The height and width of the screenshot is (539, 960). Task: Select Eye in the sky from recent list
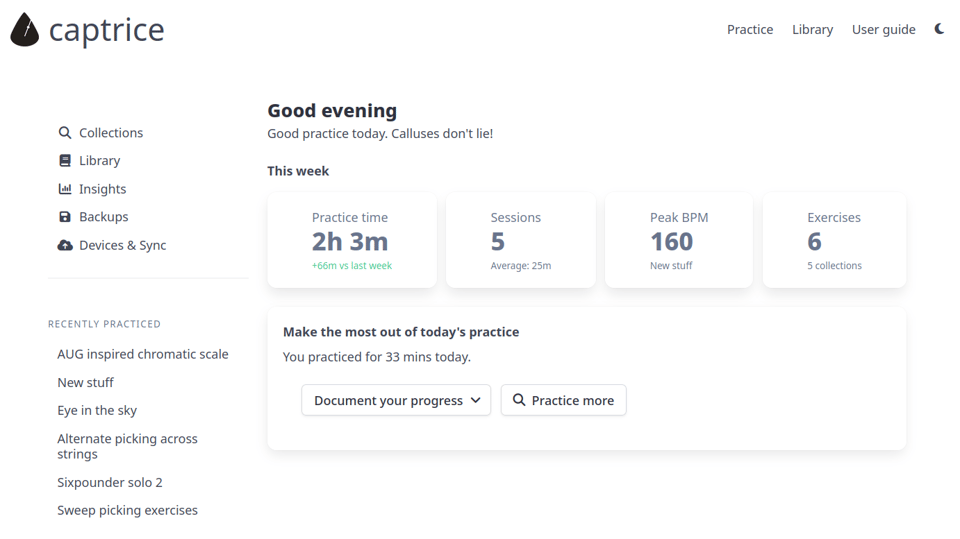pos(97,410)
